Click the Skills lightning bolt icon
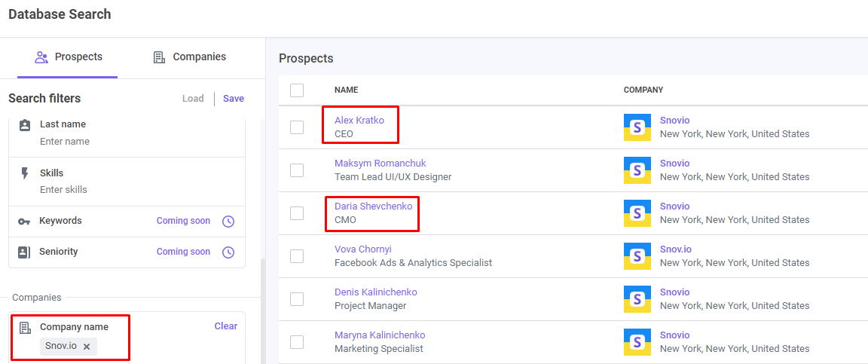868x364 pixels. 24,173
